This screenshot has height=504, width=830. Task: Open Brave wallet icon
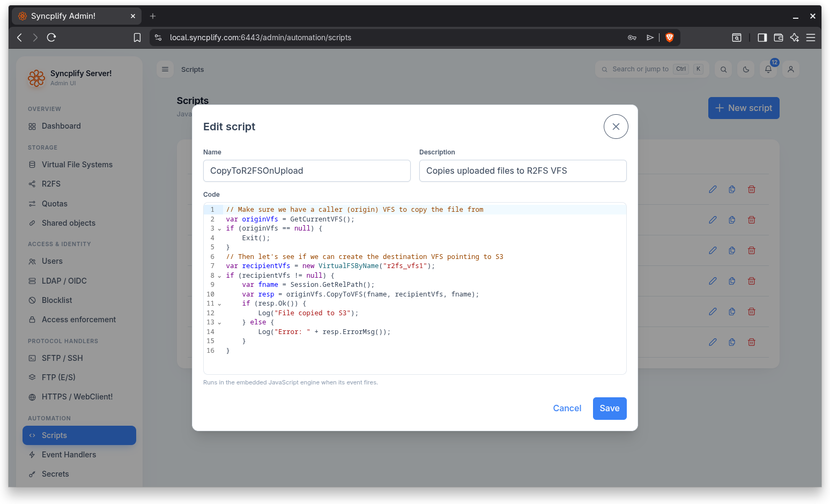[779, 38]
